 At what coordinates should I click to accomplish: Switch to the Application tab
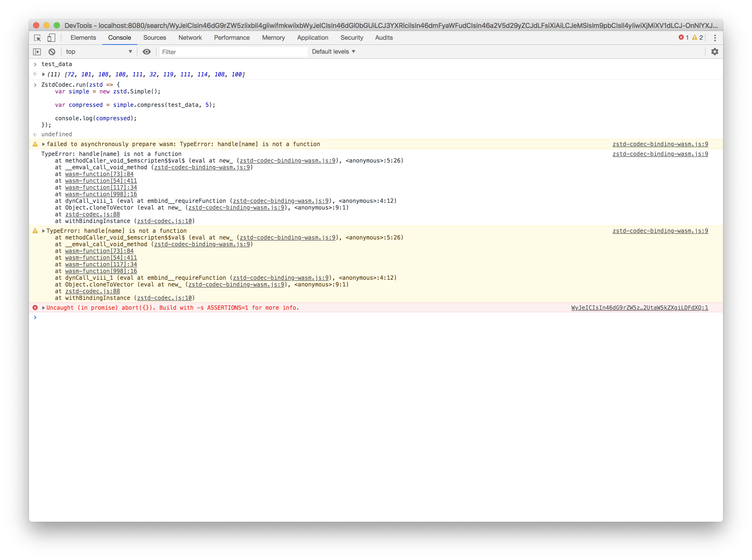(312, 38)
